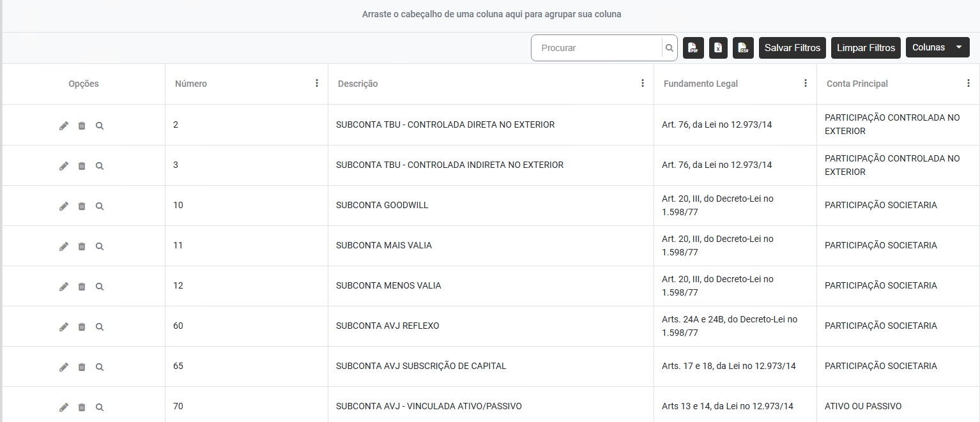Screen dimensions: 980x422
Task: View details of row number 70
Action: pos(100,407)
